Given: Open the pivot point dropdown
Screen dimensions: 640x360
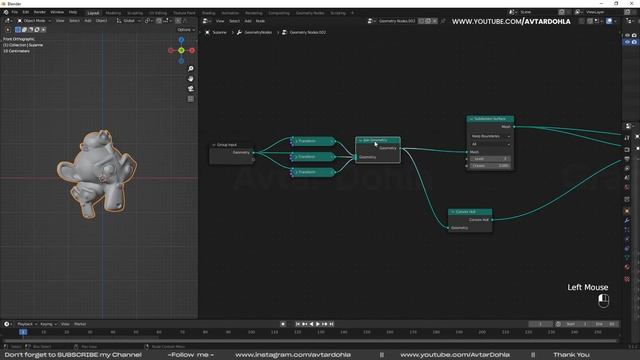Looking at the screenshot, I should pyautogui.click(x=148, y=20).
